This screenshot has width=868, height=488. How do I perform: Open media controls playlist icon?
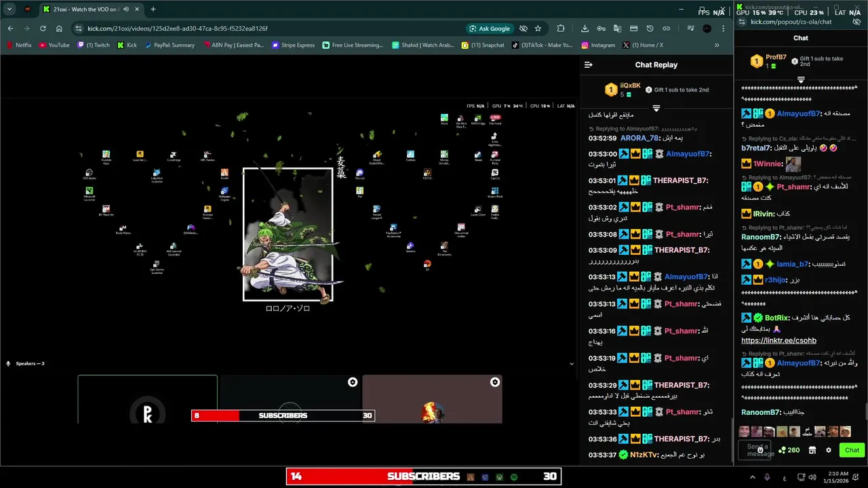[x=690, y=28]
